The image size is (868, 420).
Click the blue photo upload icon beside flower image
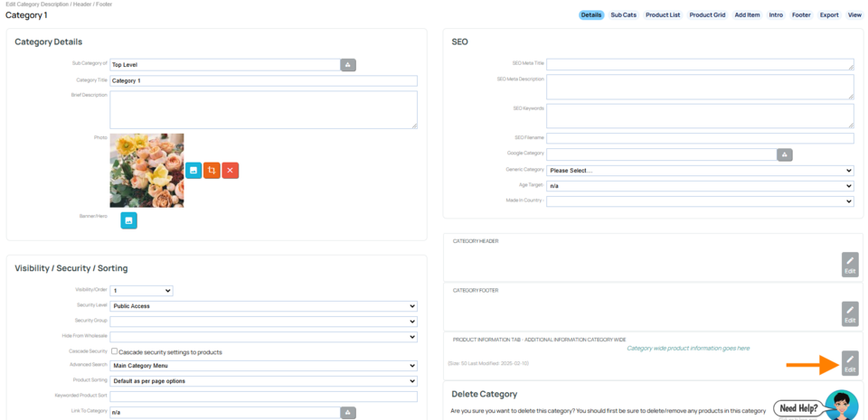point(193,170)
